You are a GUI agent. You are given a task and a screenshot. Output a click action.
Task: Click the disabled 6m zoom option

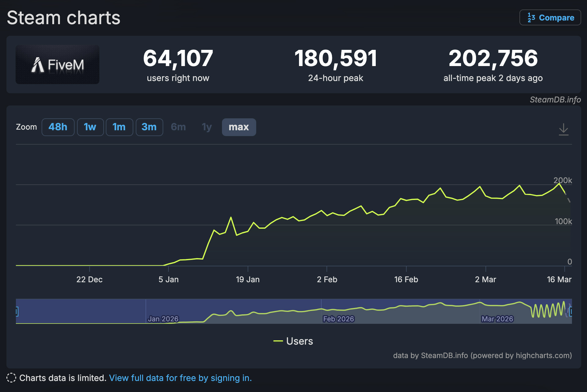[x=178, y=127]
